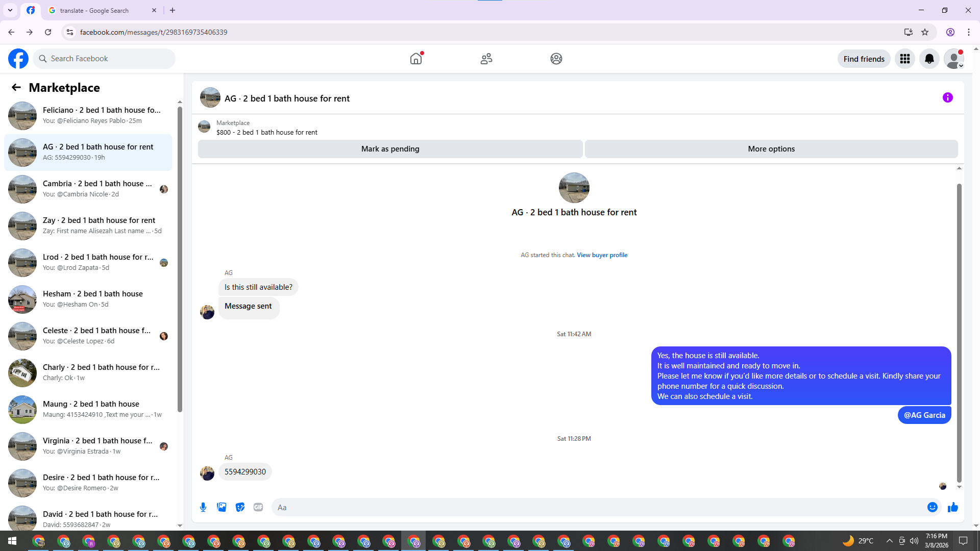Go back from Marketplace chat list

[16, 87]
